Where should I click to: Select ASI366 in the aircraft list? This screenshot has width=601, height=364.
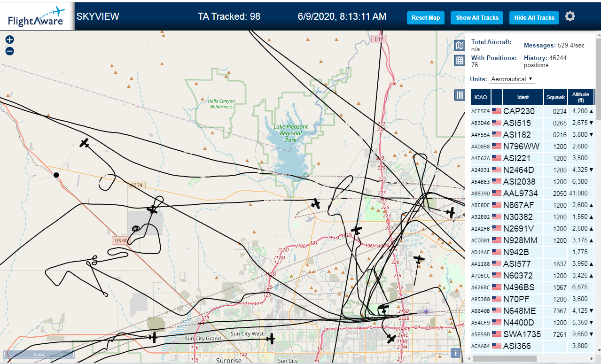[x=517, y=346]
